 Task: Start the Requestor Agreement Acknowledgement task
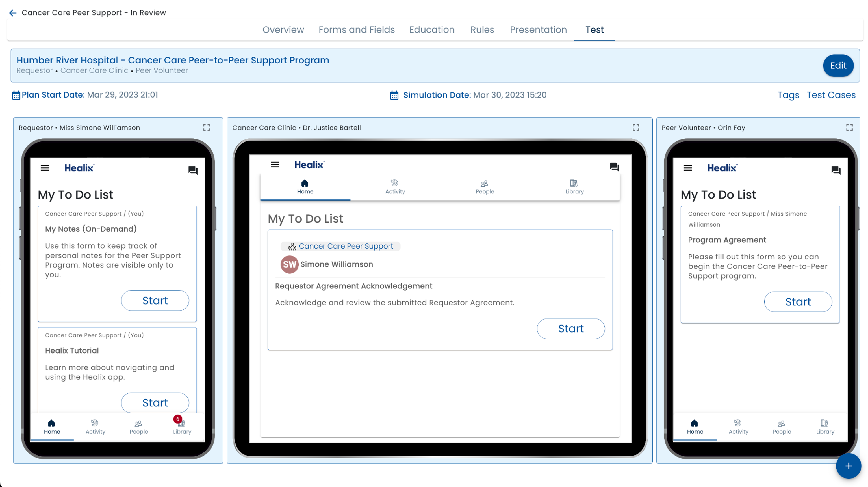point(571,329)
